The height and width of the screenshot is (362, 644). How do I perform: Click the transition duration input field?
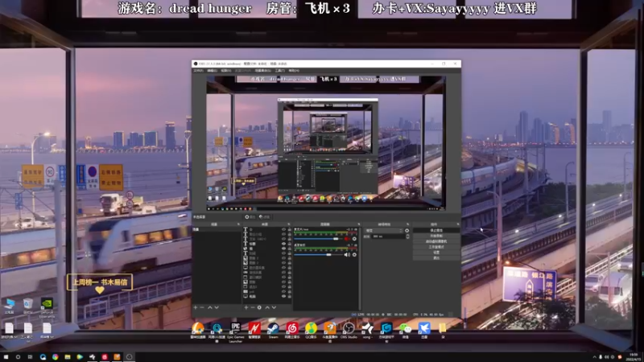click(x=388, y=237)
